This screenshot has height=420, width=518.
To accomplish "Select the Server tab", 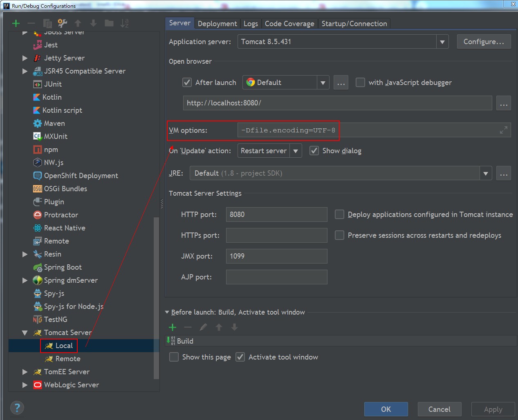I will click(180, 23).
